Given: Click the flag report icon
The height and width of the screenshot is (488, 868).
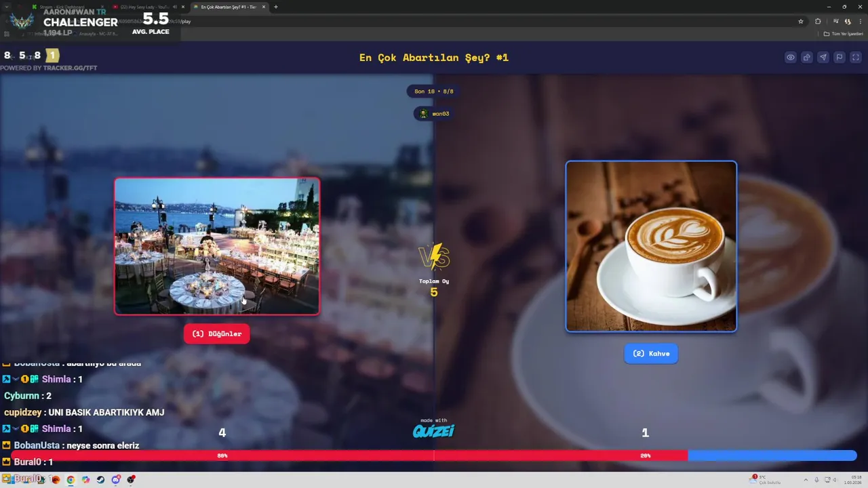Looking at the screenshot, I should pyautogui.click(x=839, y=58).
